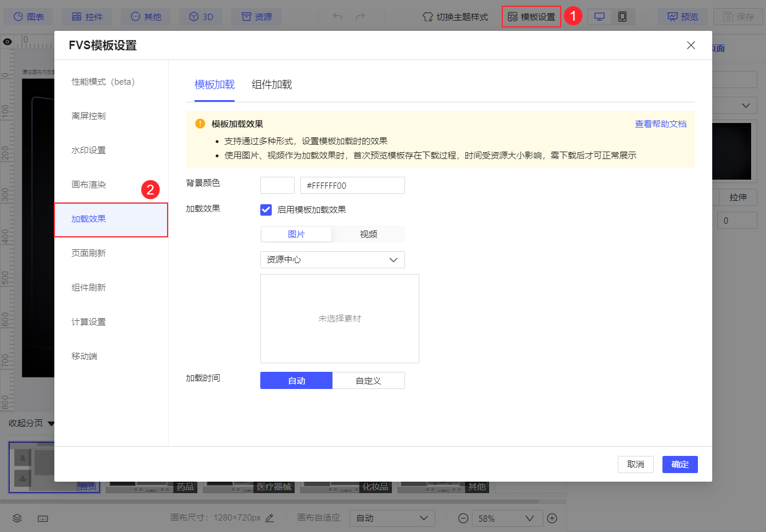The width and height of the screenshot is (766, 532).
Task: Collapse pages with 收起分页 arrow
Action: click(x=51, y=424)
